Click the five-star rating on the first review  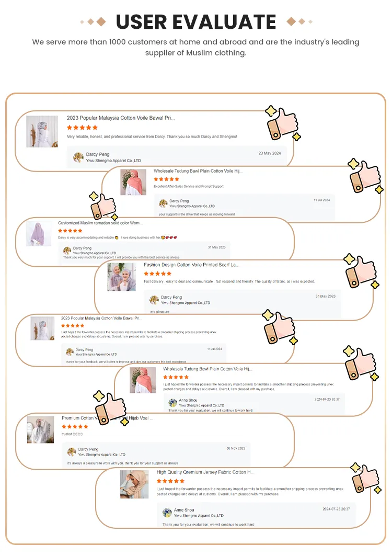(x=82, y=127)
